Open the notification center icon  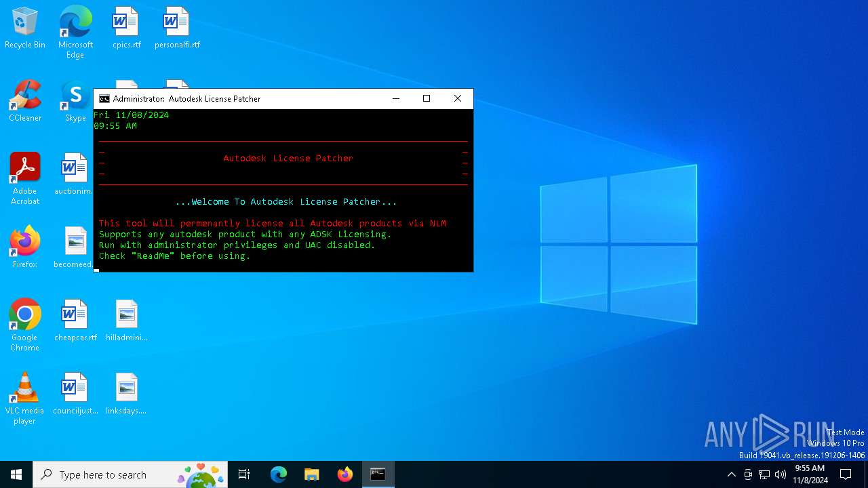pos(846,474)
